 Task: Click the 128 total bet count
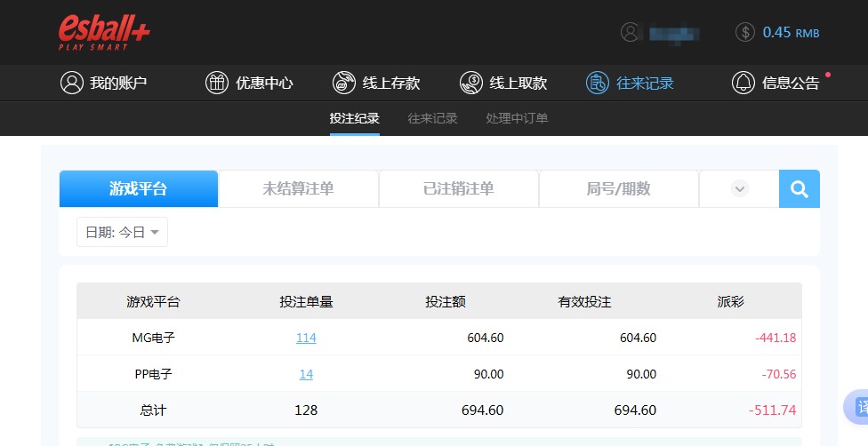306,410
